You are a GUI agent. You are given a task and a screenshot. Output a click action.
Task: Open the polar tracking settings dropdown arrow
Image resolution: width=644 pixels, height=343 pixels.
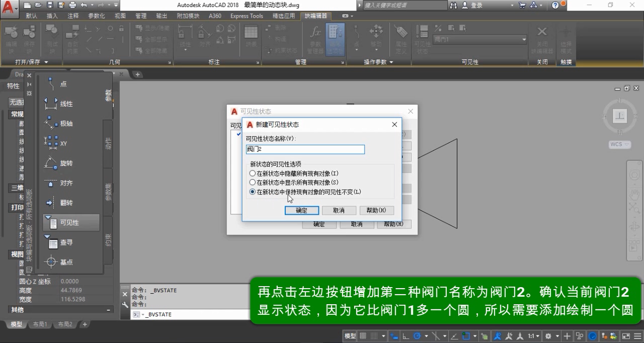coord(426,336)
